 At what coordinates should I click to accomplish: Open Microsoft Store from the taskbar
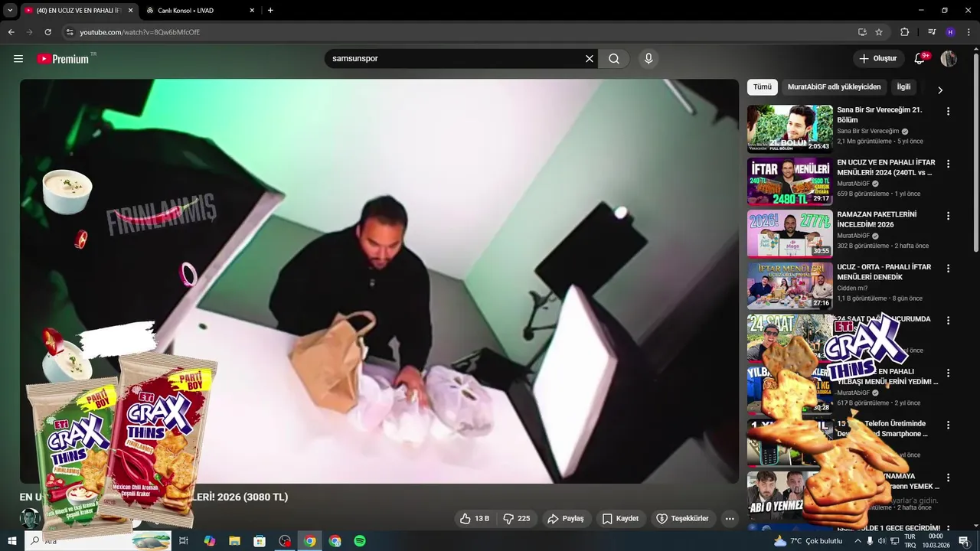coord(260,541)
